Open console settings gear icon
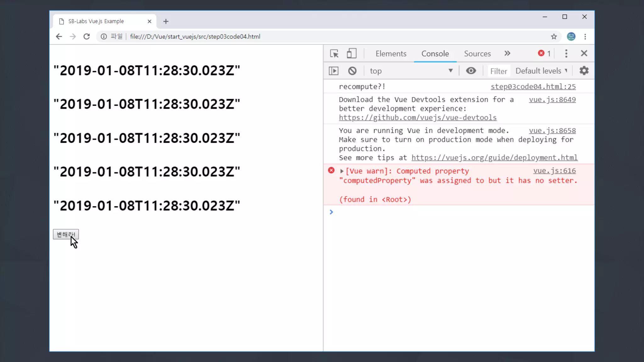Screen dimensions: 644x362 point(584,71)
